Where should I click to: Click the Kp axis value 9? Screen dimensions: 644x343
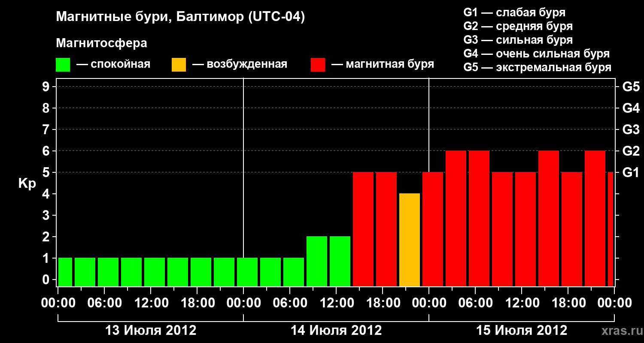tap(47, 87)
